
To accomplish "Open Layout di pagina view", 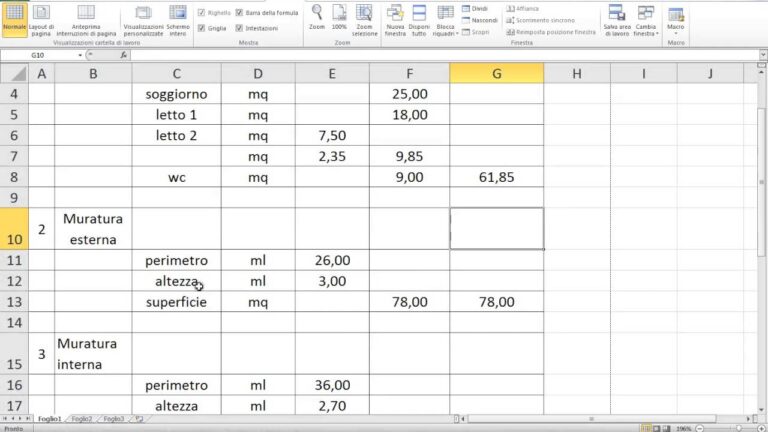I will (x=41, y=20).
